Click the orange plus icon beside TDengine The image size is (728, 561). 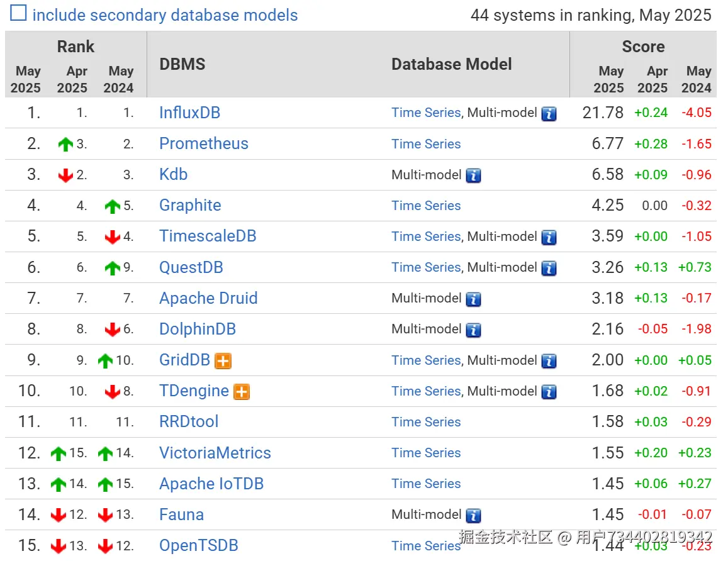pos(242,392)
